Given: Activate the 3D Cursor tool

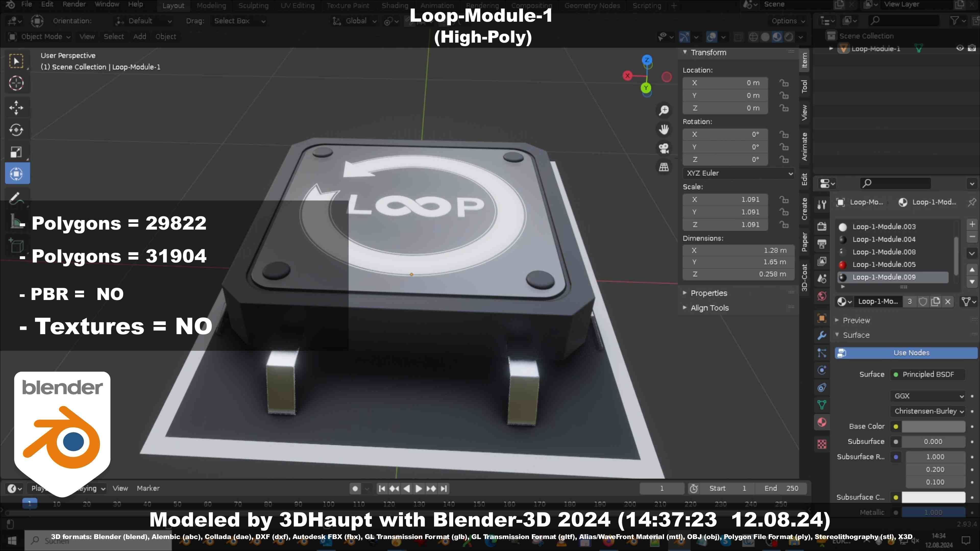Looking at the screenshot, I should point(16,83).
